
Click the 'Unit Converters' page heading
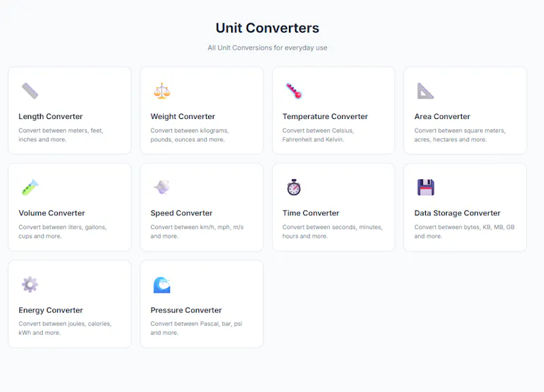pos(267,28)
